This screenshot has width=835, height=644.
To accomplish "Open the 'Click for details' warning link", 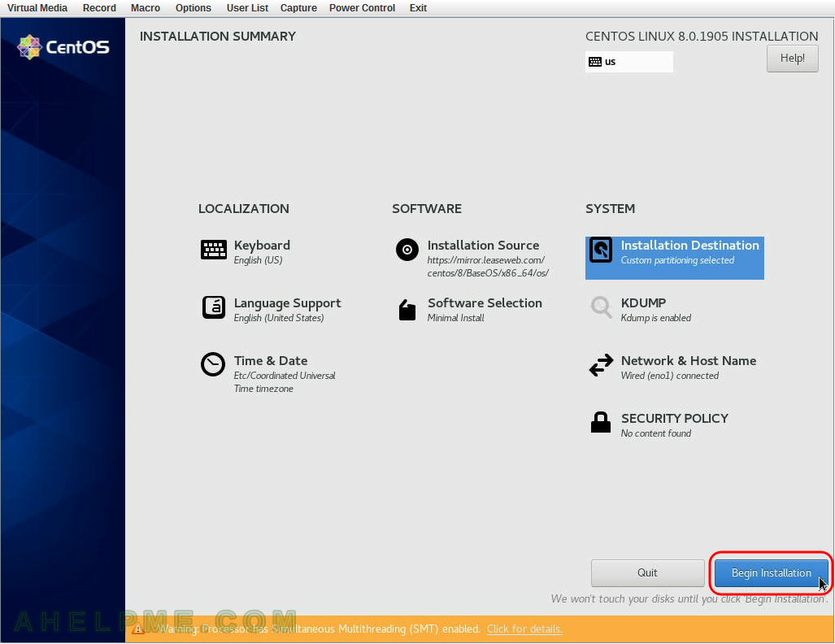I will (x=524, y=629).
